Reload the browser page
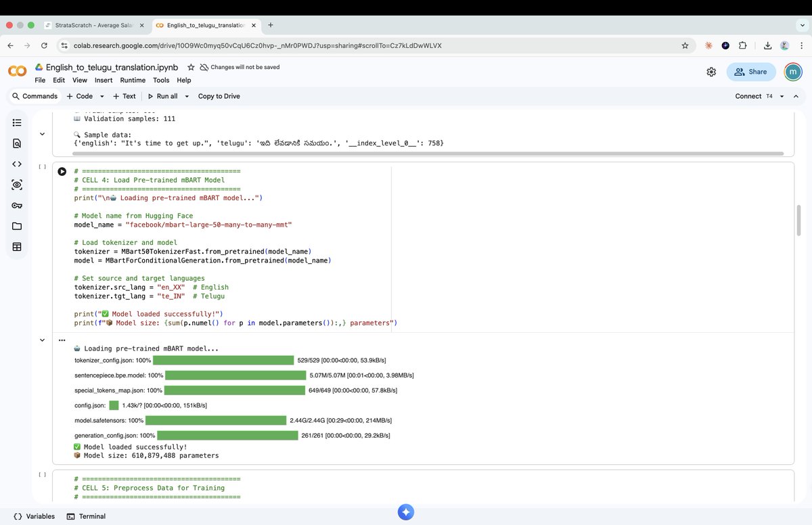The width and height of the screenshot is (812, 525). click(x=44, y=45)
